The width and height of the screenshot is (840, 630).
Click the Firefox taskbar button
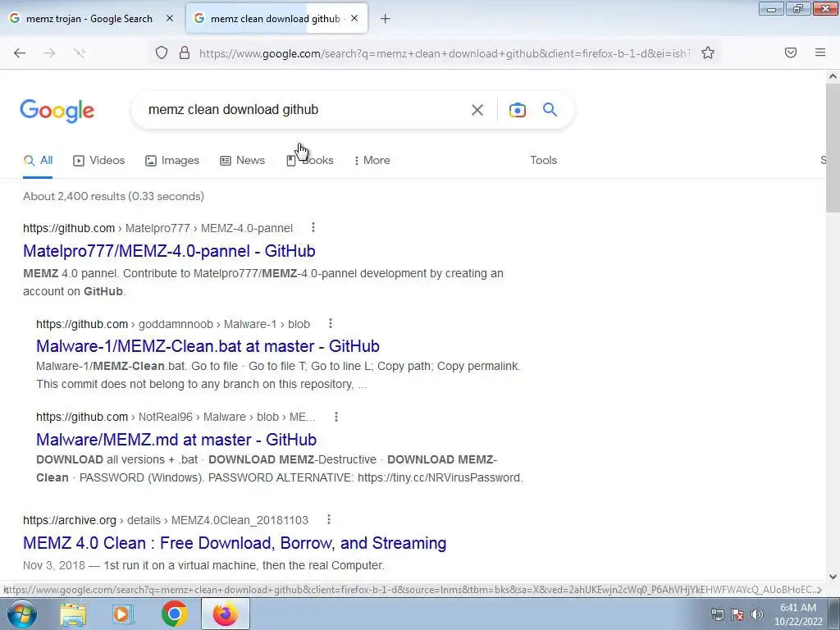point(225,614)
